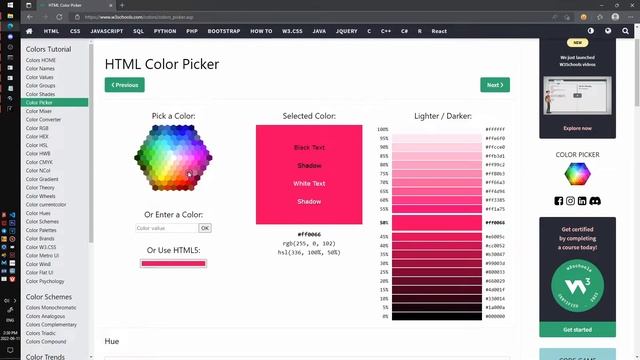Reload the page with the refresh icon
The image size is (640, 360).
[x=60, y=17]
